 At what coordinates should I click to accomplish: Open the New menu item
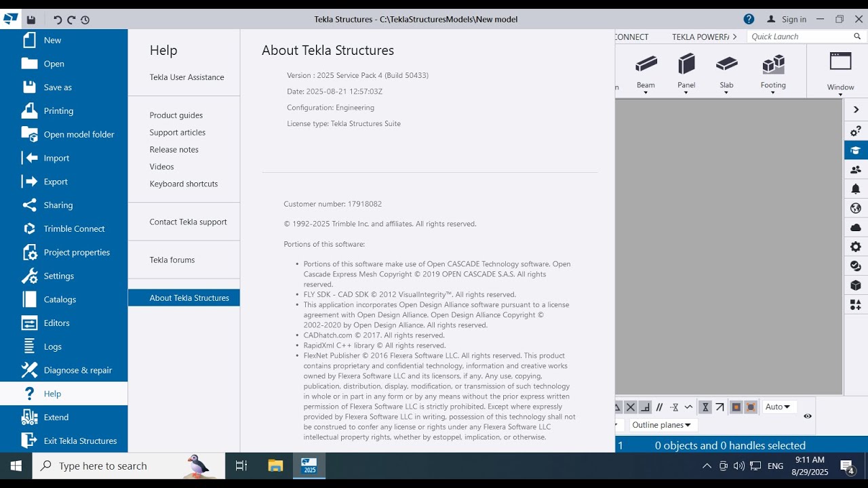point(64,41)
